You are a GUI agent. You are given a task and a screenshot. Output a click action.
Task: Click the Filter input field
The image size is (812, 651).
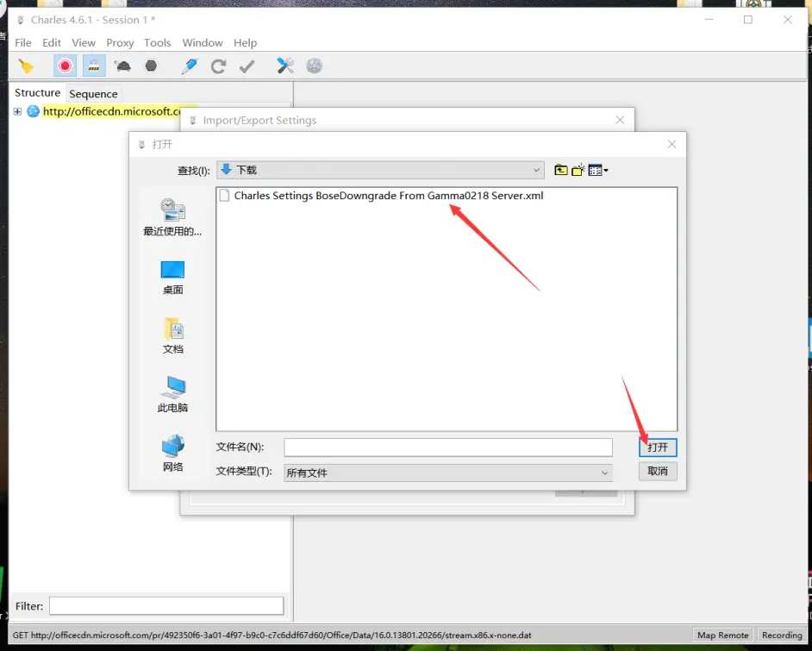[166, 606]
